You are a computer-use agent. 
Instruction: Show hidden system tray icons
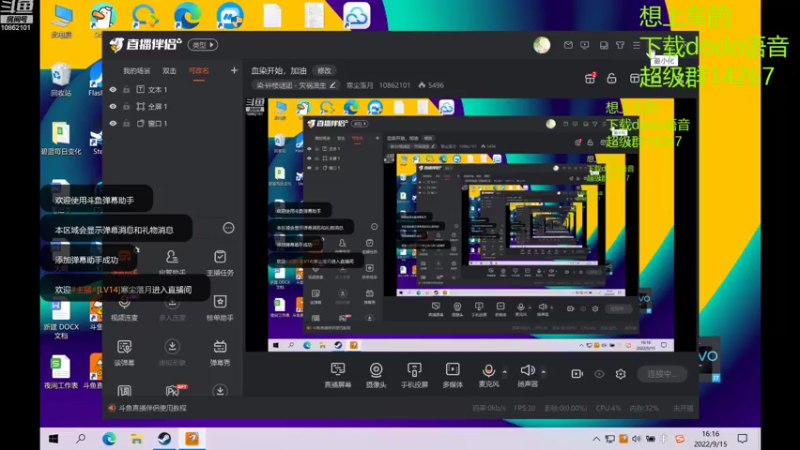pos(596,439)
